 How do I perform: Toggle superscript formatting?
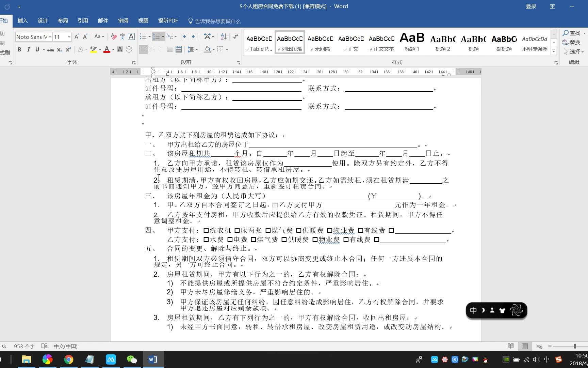[x=68, y=49]
